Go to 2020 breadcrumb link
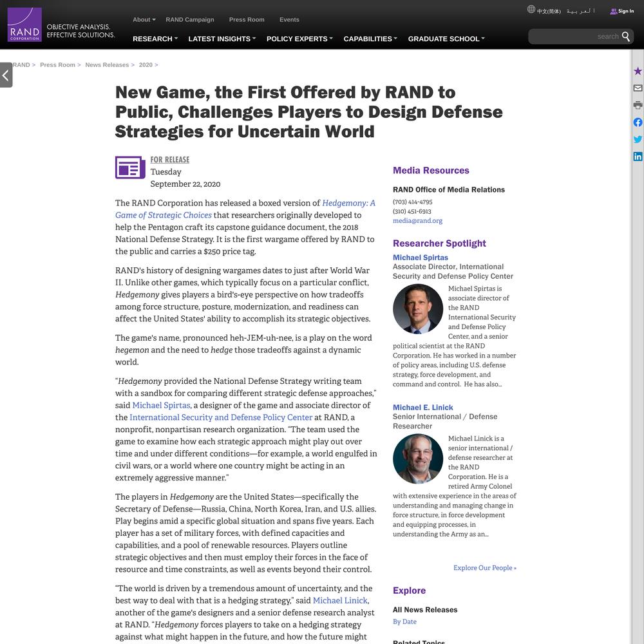This screenshot has width=644, height=644. coord(146,65)
